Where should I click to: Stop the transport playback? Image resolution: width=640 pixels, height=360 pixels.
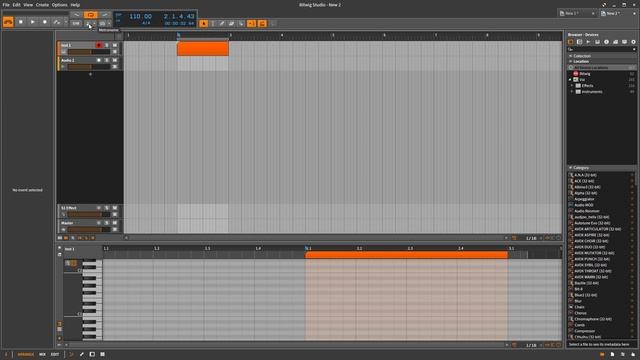tap(21, 22)
